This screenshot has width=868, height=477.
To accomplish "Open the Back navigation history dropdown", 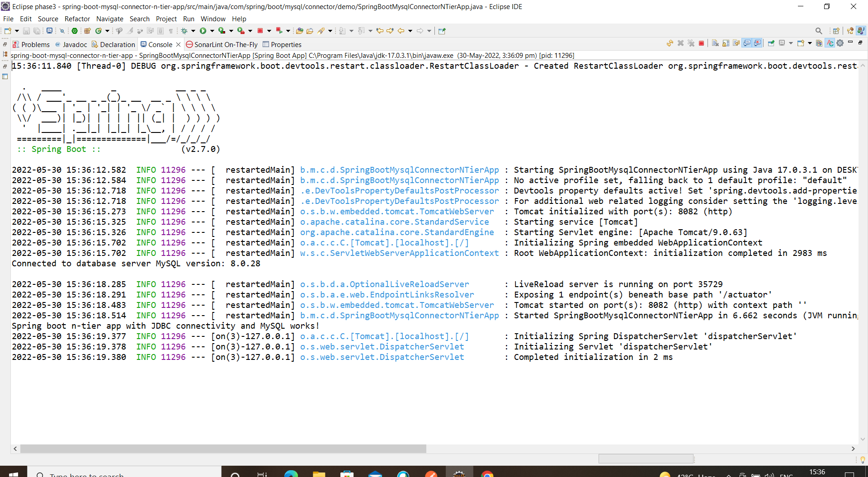I will 410,31.
